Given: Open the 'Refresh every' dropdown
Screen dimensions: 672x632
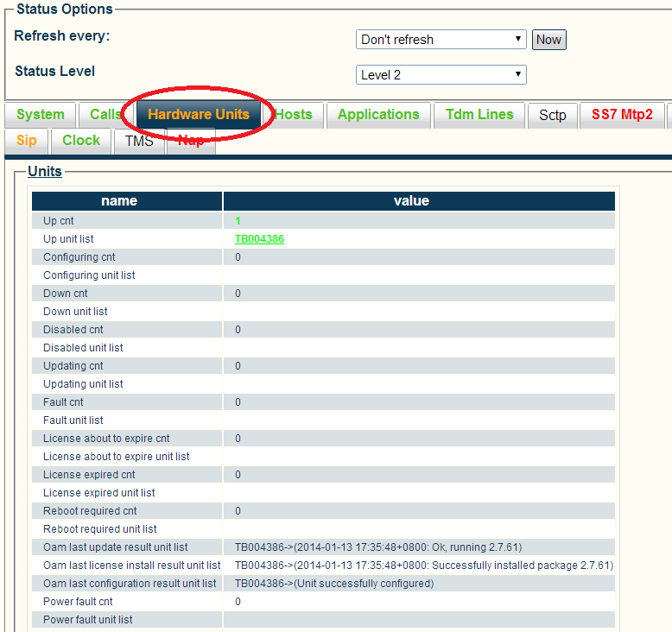Looking at the screenshot, I should [441, 40].
